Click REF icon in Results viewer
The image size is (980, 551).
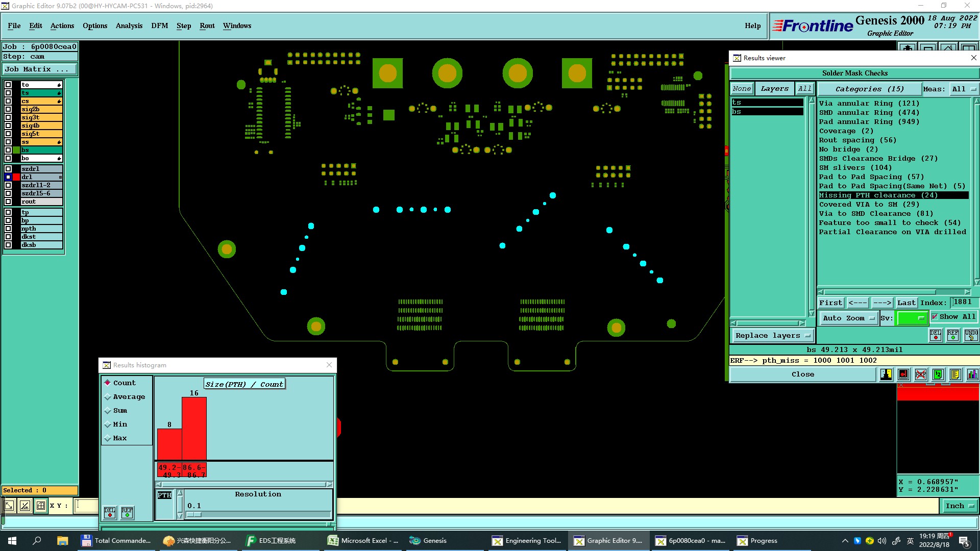coord(952,335)
